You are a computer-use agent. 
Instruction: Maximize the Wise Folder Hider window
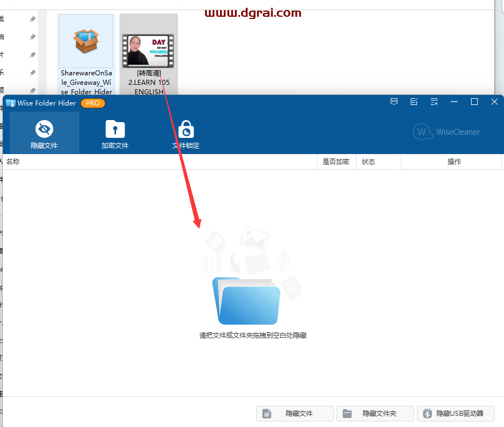tap(474, 102)
